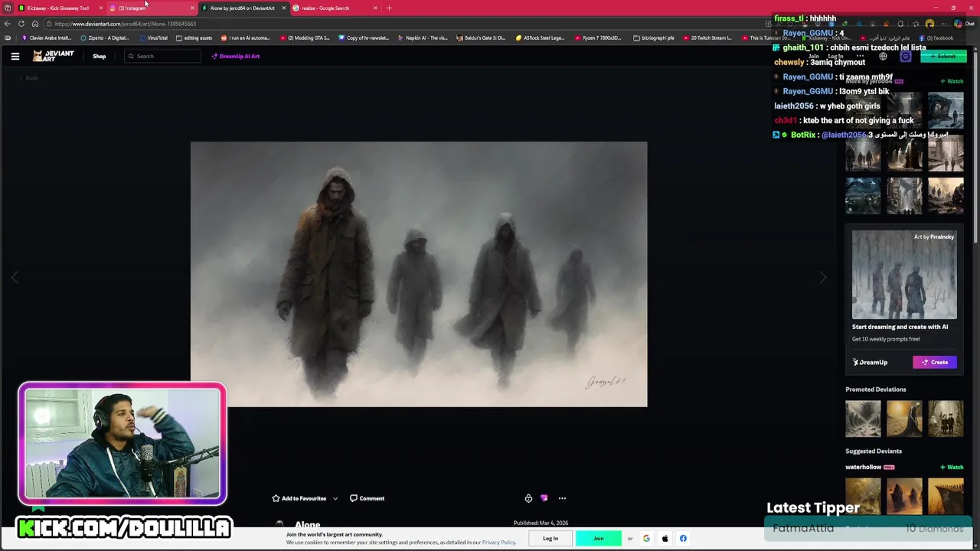Click the green Submit button
980x551 pixels.
[943, 56]
